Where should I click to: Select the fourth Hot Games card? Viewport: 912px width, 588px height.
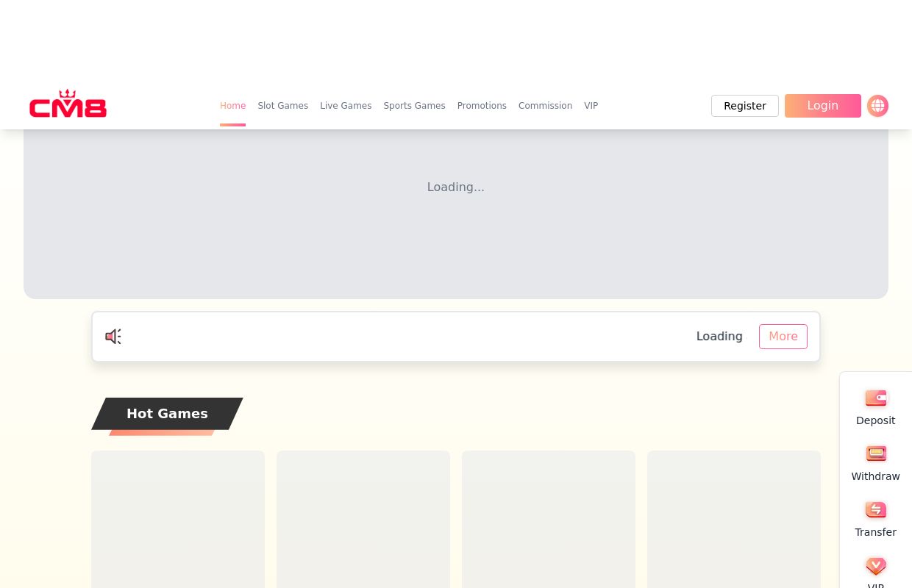pos(733,518)
